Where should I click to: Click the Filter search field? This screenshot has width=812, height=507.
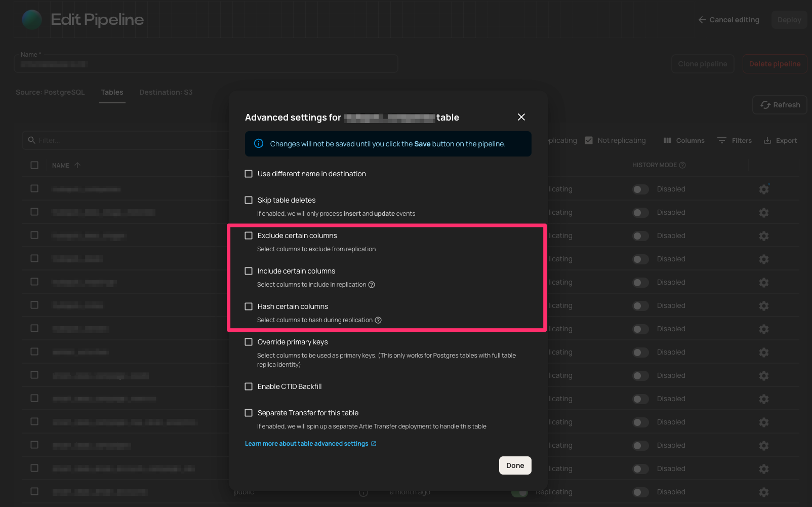point(127,140)
